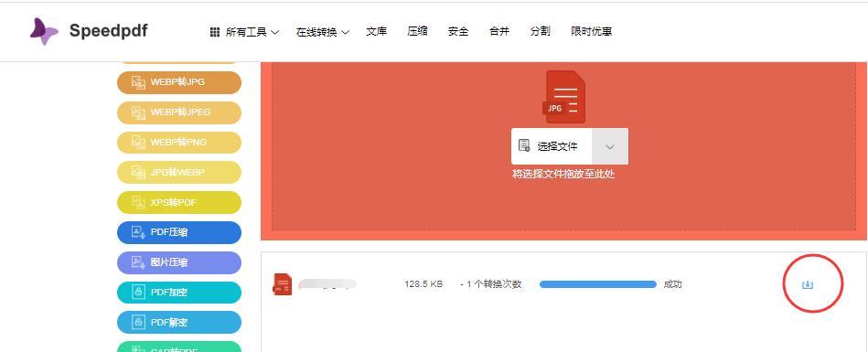Click the 选择文件 button

coord(552,146)
